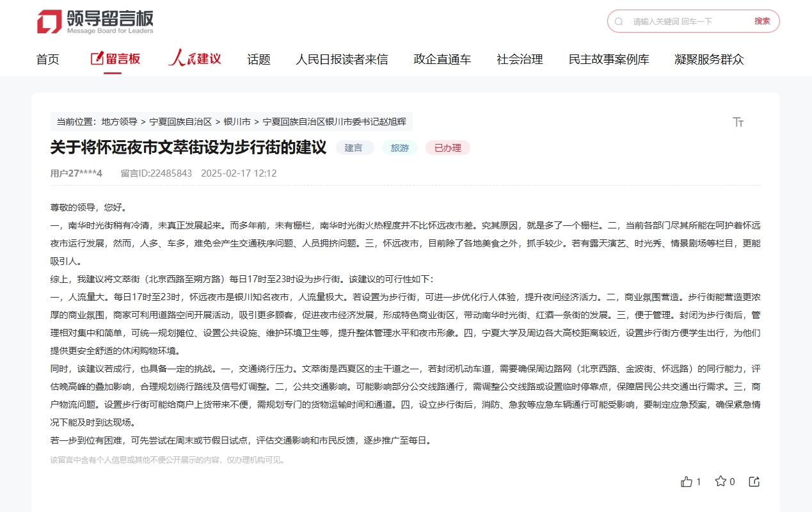Follow the 宁夏回族自治区 breadcrumb link
The image size is (812, 512).
pos(180,122)
